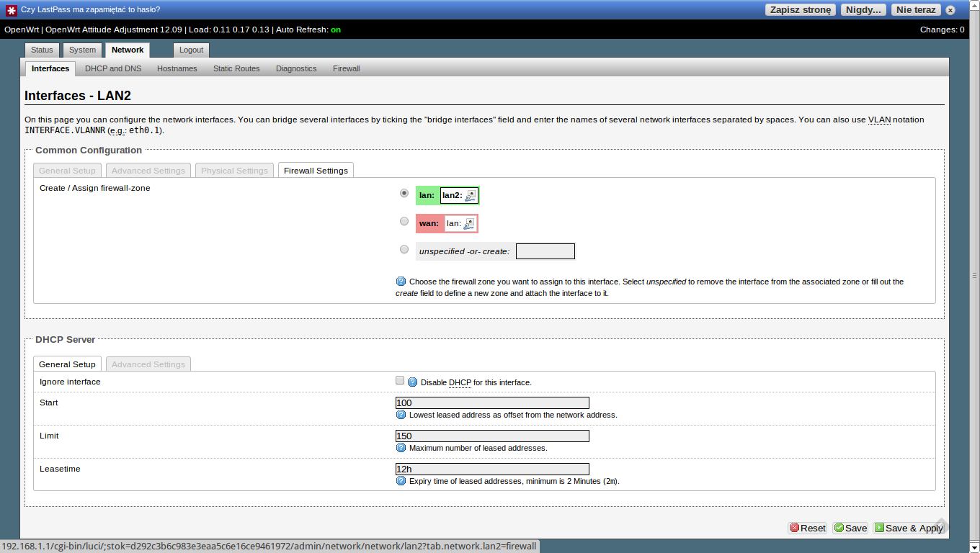Switch to the Interfaces subtab
980x553 pixels.
(50, 68)
